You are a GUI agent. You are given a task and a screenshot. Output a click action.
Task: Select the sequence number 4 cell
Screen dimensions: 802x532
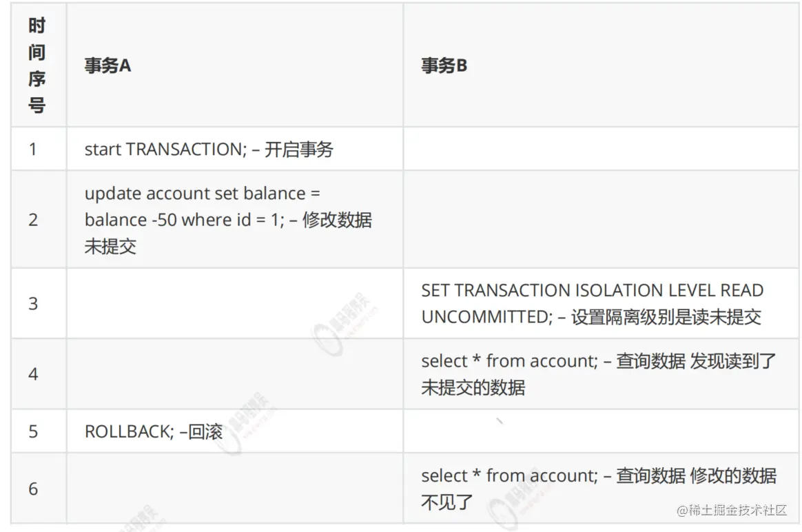(x=33, y=374)
